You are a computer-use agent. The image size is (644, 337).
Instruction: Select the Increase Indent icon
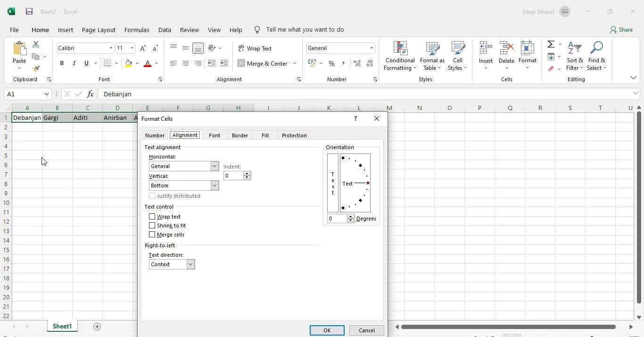(x=224, y=63)
